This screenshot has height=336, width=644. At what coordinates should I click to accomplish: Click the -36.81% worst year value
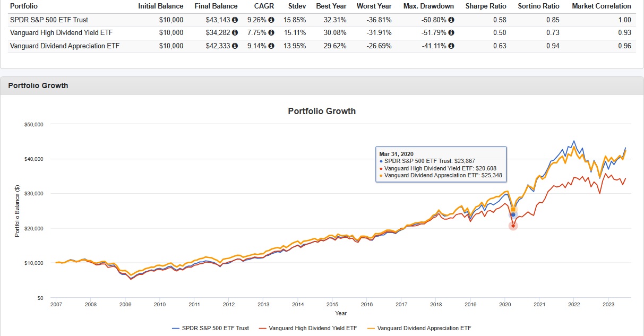tap(379, 20)
